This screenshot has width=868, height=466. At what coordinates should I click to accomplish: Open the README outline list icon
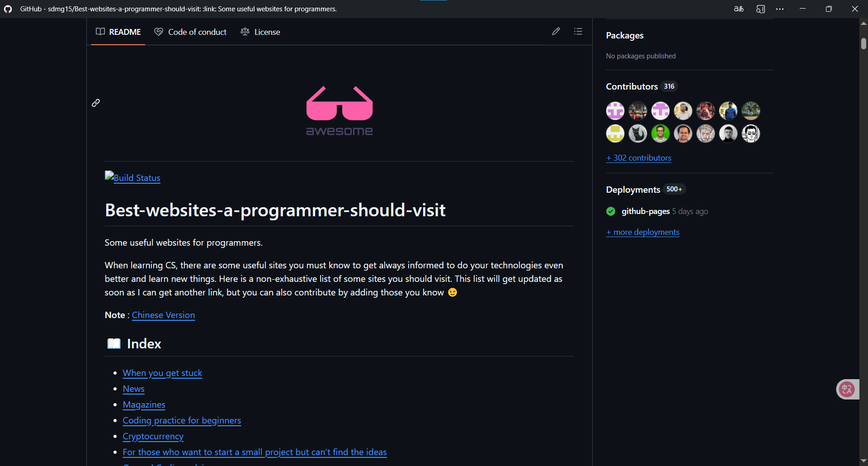(578, 31)
